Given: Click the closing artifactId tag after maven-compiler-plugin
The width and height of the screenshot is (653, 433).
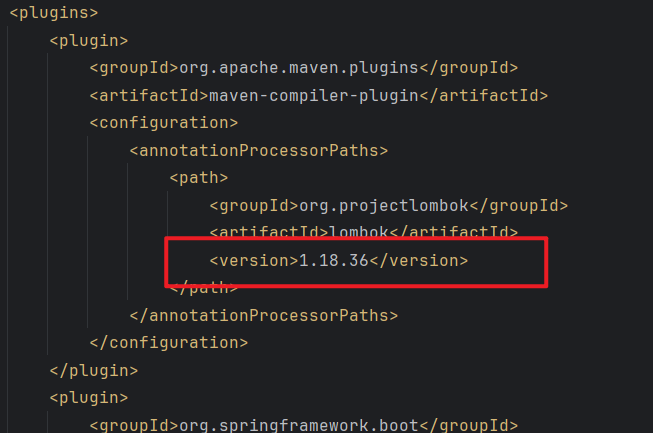Looking at the screenshot, I should tap(484, 96).
